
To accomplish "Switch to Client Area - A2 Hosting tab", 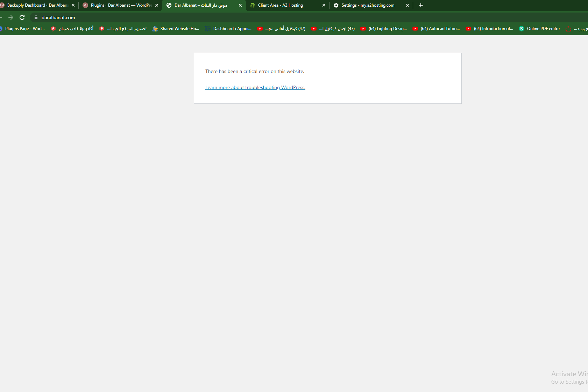I will [x=283, y=5].
